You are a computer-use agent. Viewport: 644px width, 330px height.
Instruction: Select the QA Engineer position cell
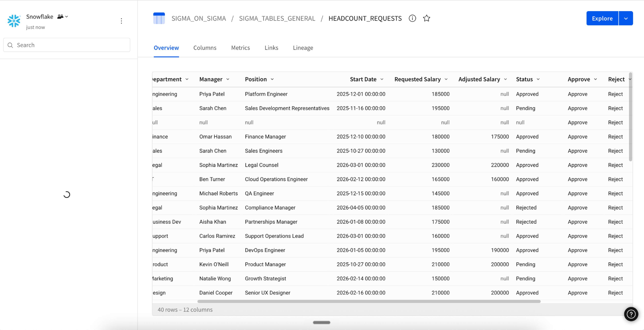click(x=259, y=193)
